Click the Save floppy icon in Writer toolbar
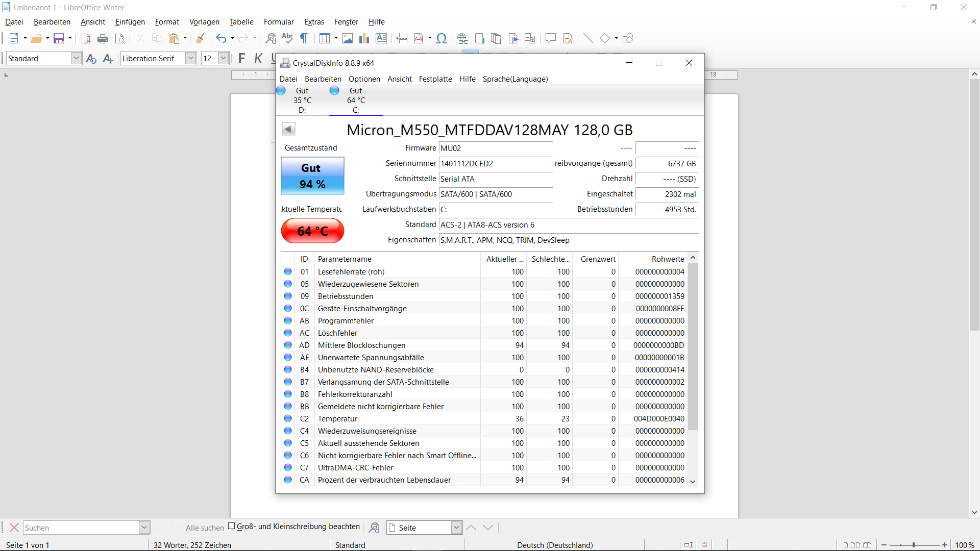The image size is (980, 551). [x=59, y=38]
